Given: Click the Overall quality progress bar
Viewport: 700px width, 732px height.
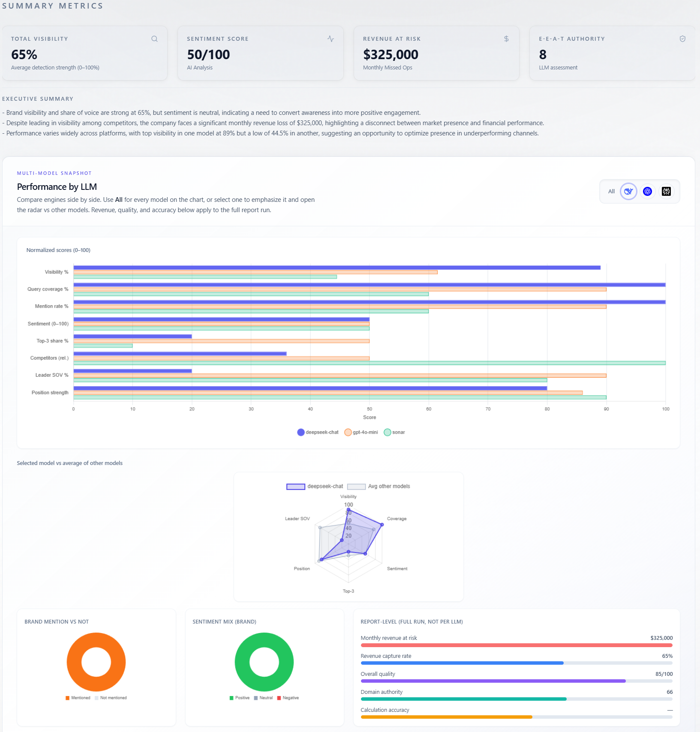Looking at the screenshot, I should pos(516,681).
